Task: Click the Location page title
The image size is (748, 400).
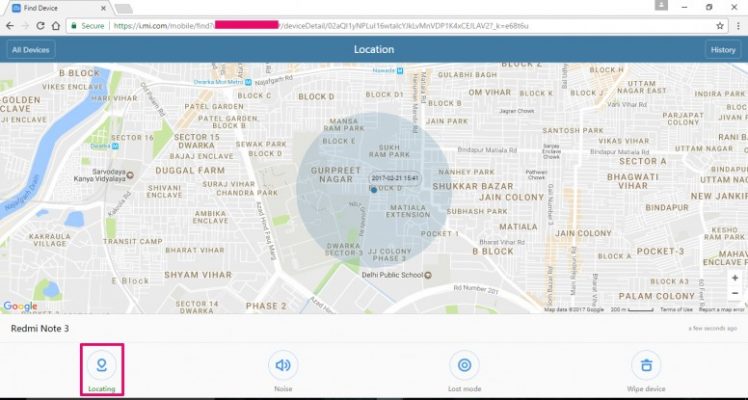Action: pyautogui.click(x=374, y=50)
